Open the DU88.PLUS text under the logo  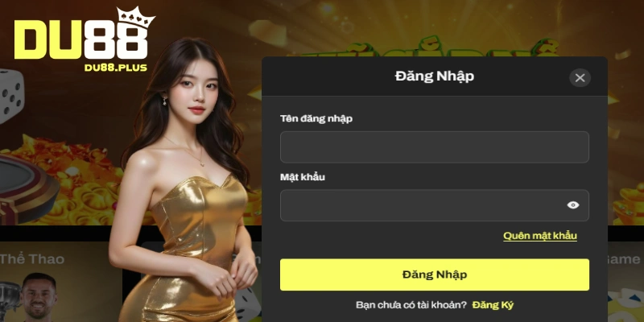click(x=115, y=68)
